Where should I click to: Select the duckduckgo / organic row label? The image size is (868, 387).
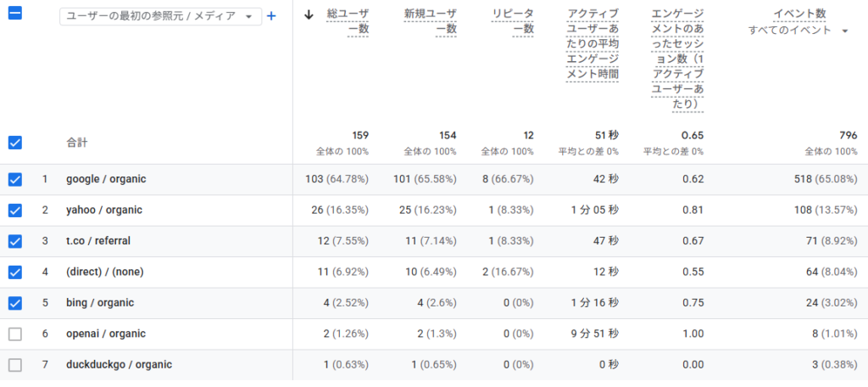point(119,365)
